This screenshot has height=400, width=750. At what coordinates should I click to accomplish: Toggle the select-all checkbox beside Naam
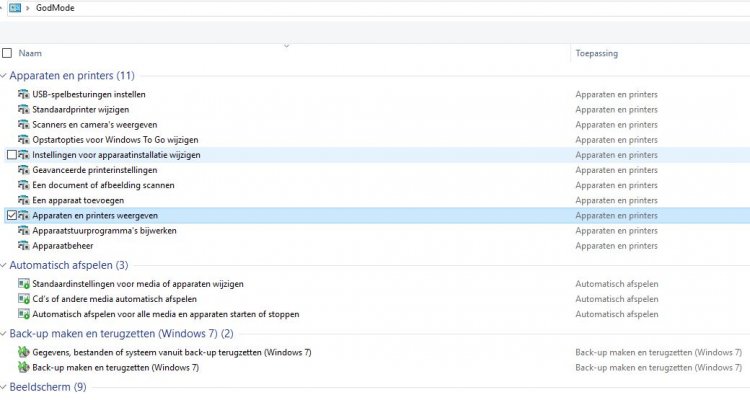point(8,52)
